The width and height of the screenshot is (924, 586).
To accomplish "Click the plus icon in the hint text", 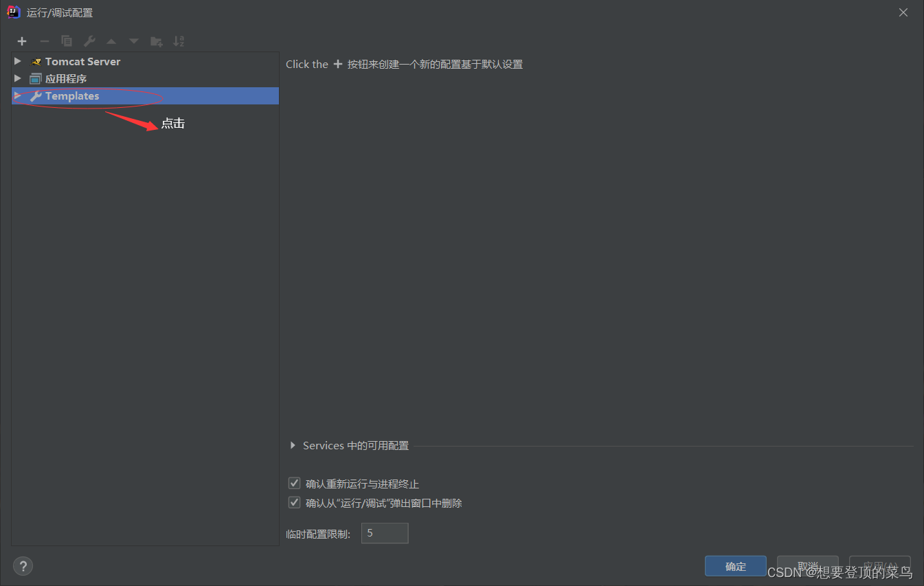I will click(x=337, y=64).
